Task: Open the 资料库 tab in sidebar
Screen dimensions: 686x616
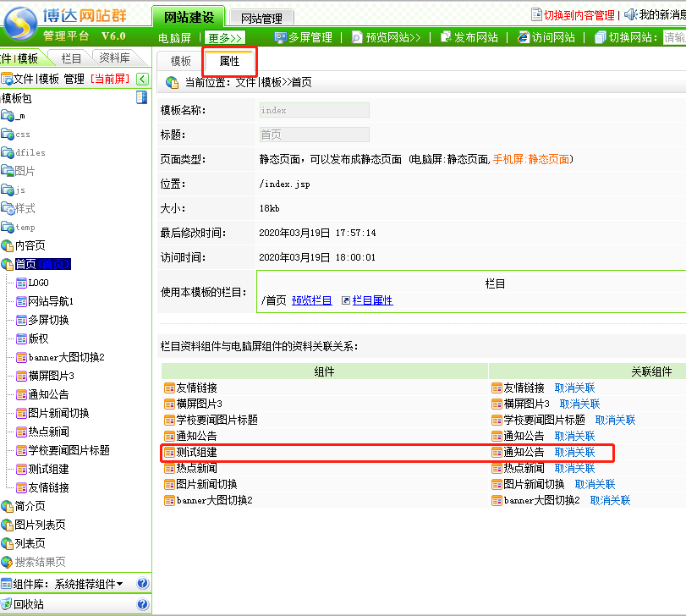Action: 114,58
